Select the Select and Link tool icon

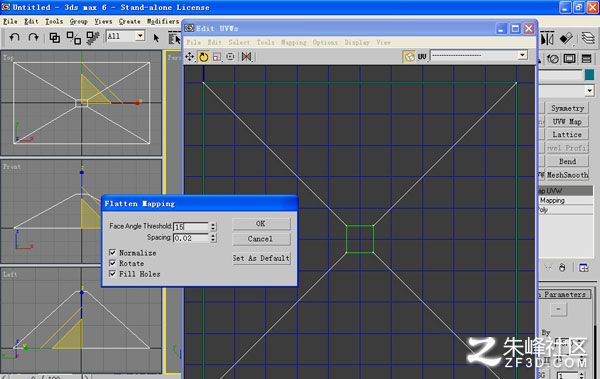click(x=55, y=38)
